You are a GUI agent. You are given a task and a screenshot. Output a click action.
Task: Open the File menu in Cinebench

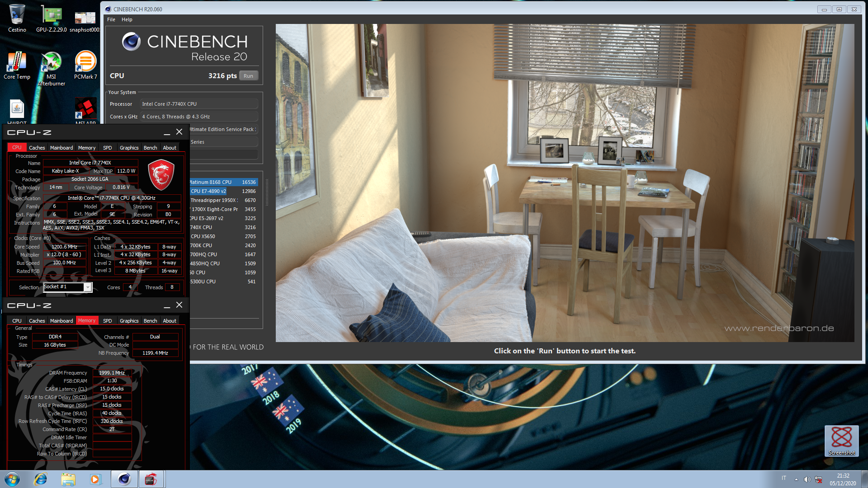pyautogui.click(x=111, y=19)
